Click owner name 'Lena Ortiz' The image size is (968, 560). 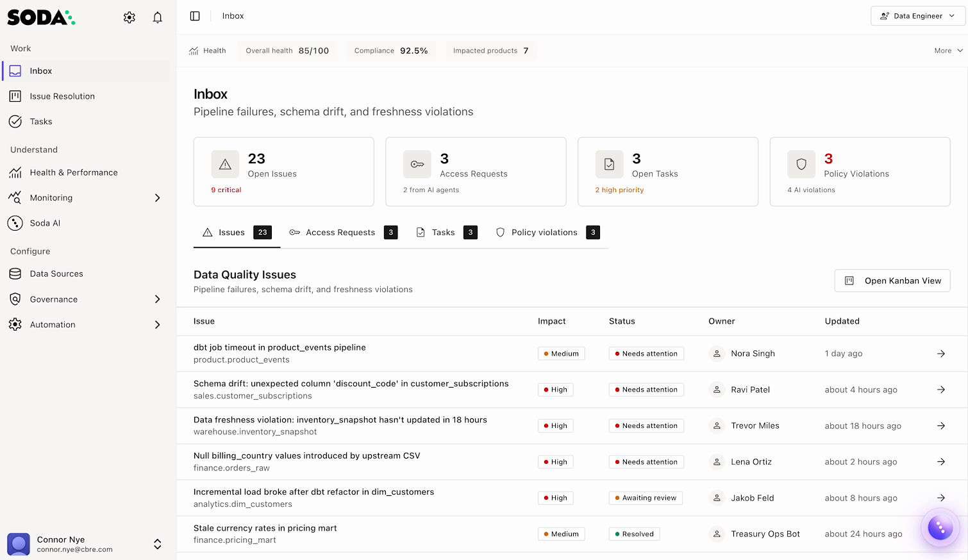coord(751,462)
